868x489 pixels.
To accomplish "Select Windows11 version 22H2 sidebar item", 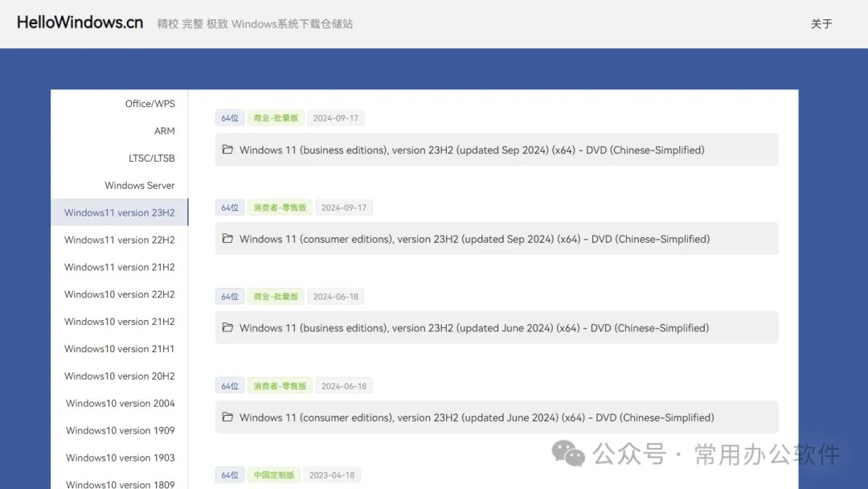I will tap(119, 239).
